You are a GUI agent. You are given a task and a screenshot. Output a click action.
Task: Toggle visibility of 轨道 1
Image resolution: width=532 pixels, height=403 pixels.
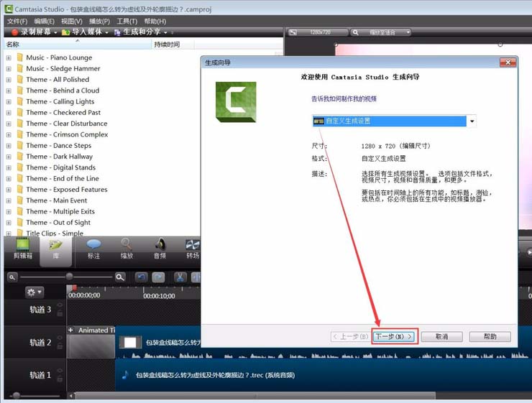[x=60, y=371]
